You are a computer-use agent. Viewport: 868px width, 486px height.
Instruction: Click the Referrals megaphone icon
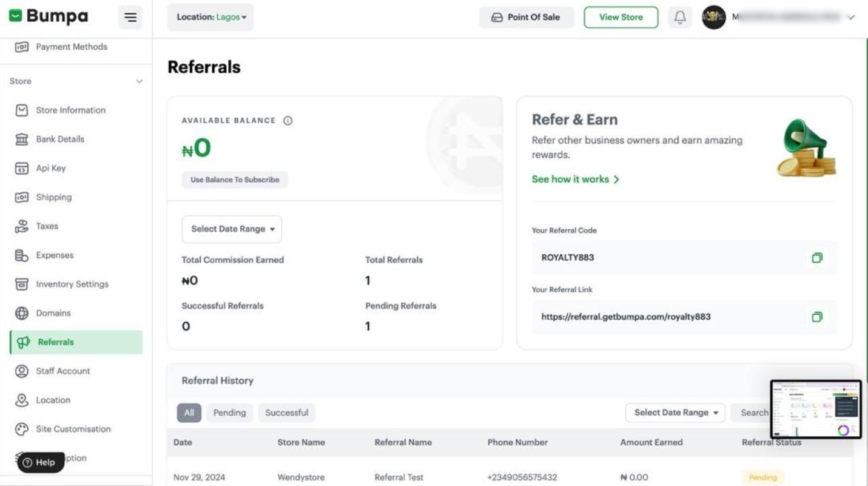click(24, 342)
